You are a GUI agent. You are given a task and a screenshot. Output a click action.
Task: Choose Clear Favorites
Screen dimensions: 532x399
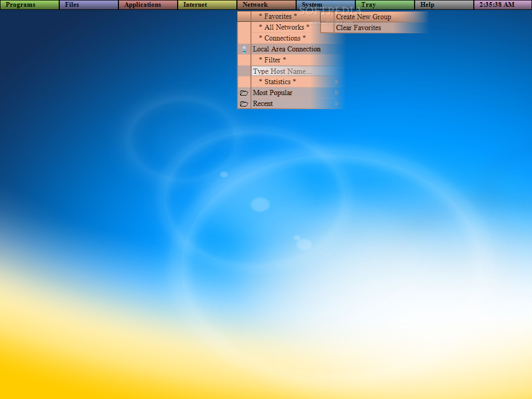[374, 28]
